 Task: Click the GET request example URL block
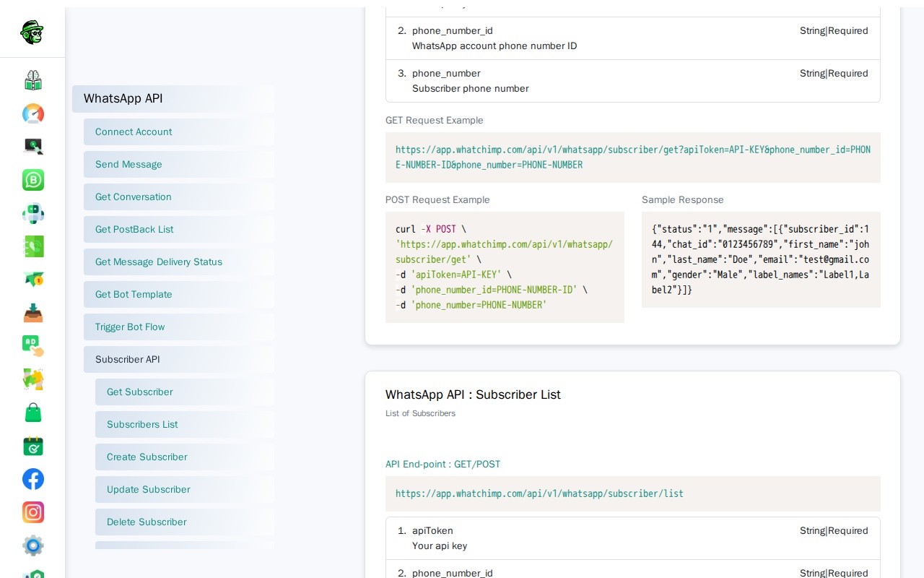633,158
